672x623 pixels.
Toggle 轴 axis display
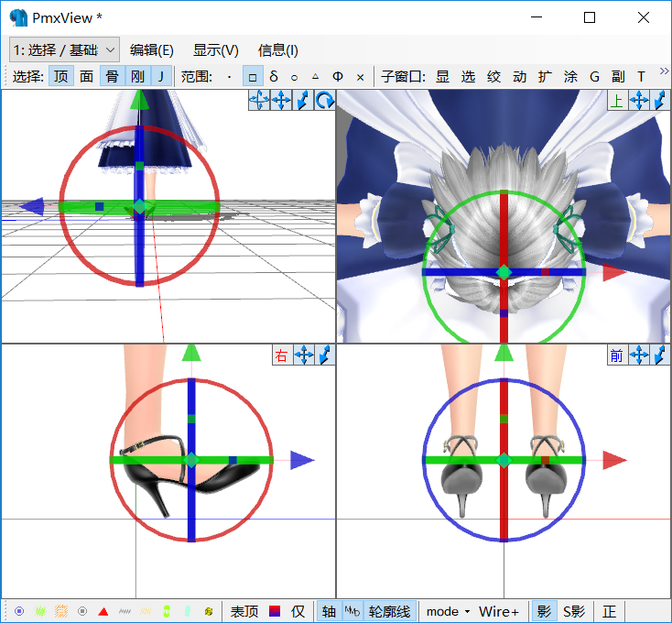click(329, 611)
